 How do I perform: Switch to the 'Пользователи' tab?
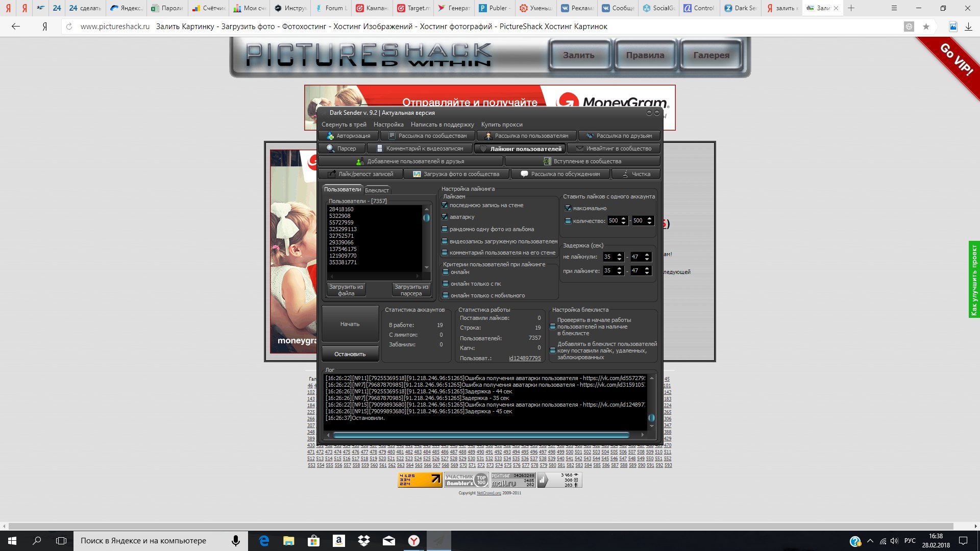click(342, 189)
